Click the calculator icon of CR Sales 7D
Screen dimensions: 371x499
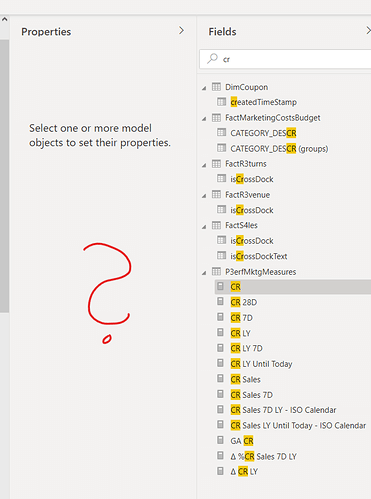click(220, 394)
